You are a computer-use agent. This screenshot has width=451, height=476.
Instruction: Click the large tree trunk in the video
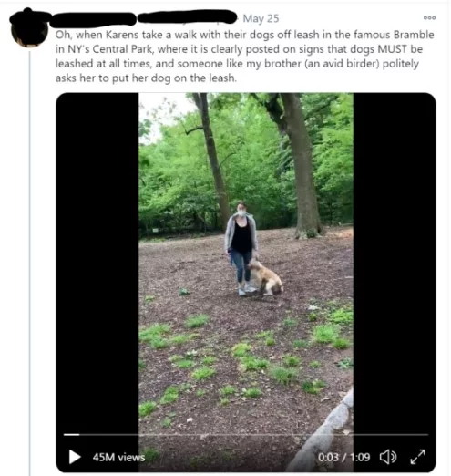click(x=301, y=166)
